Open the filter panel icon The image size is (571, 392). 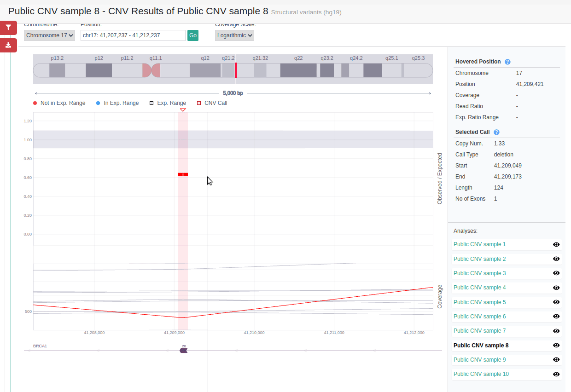pos(8,28)
